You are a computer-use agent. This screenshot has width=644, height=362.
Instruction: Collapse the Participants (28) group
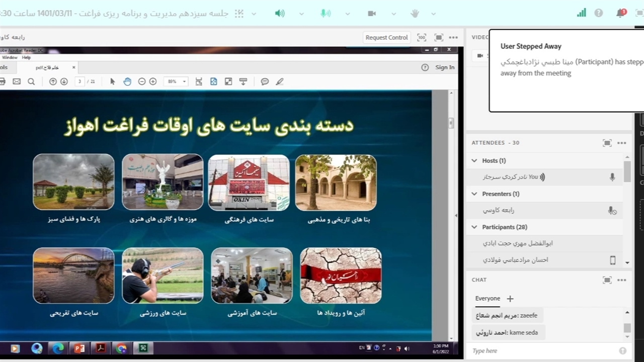(474, 227)
